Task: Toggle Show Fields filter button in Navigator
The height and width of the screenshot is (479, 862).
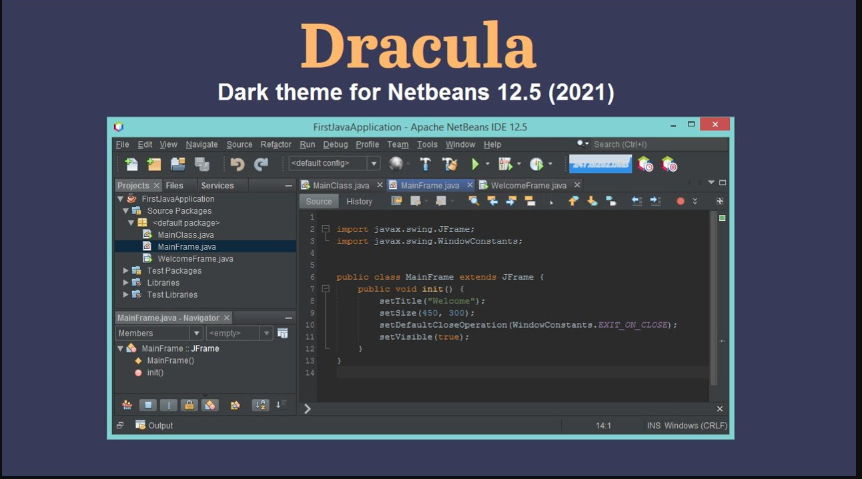Action: pos(148,405)
